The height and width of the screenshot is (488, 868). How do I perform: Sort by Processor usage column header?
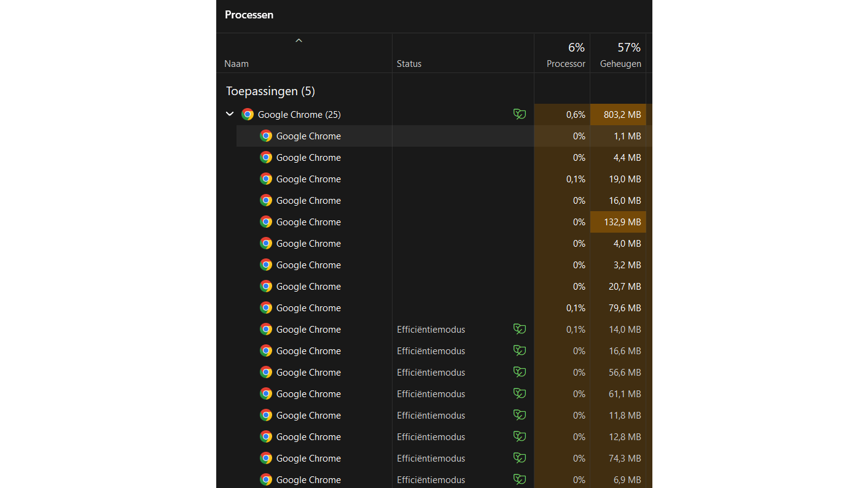click(x=565, y=64)
